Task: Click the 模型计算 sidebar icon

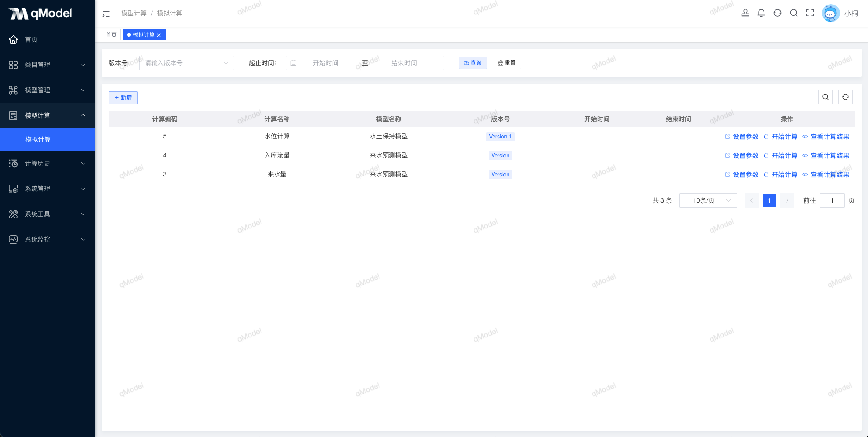Action: point(14,115)
